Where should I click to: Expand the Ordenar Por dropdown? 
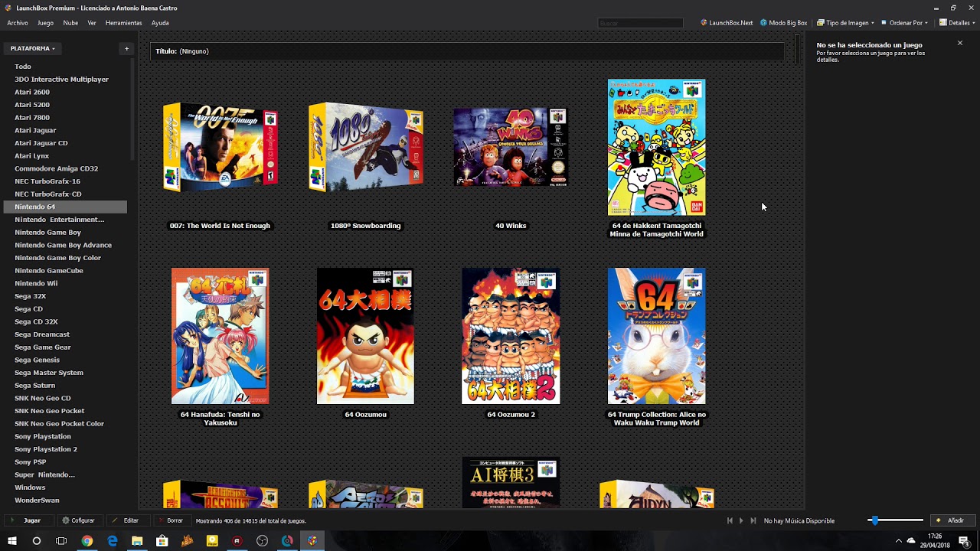(x=904, y=23)
